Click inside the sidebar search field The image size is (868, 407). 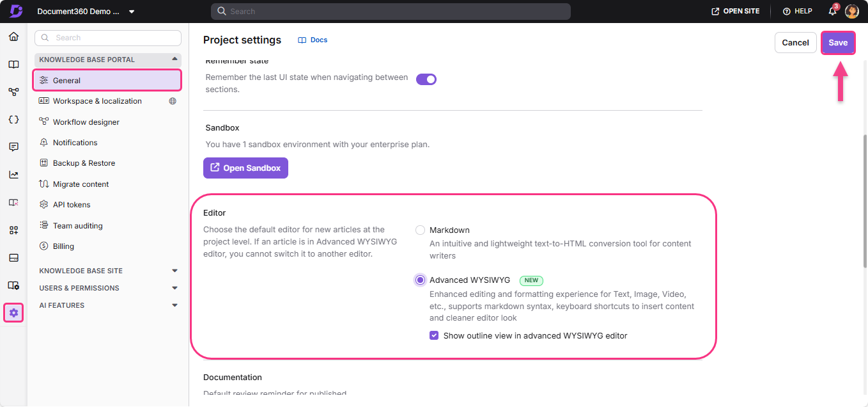[x=107, y=38]
